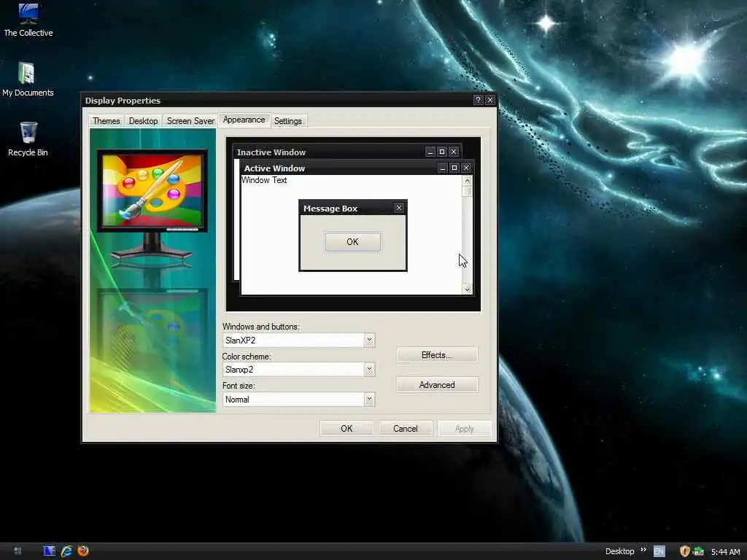Click the Desktop toolbar label on the taskbar
Image resolution: width=747 pixels, height=560 pixels.
[x=620, y=551]
